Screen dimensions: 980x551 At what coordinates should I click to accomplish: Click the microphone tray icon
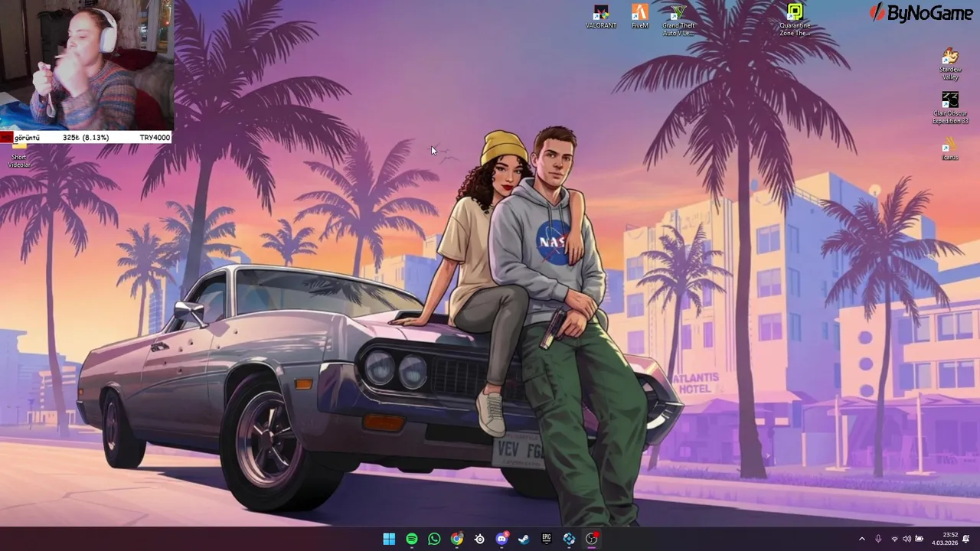[x=878, y=539]
